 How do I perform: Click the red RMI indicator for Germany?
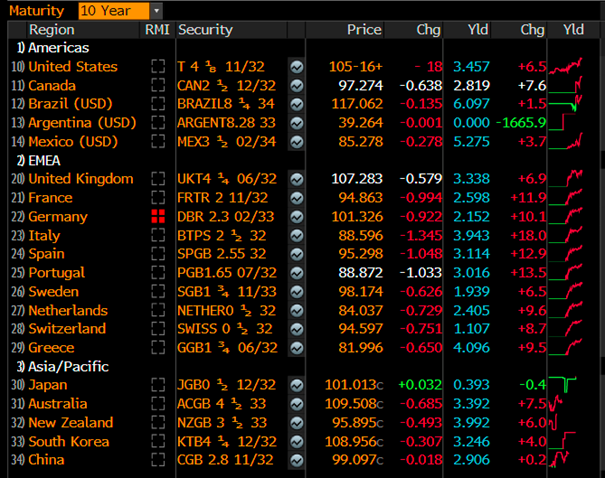(158, 216)
